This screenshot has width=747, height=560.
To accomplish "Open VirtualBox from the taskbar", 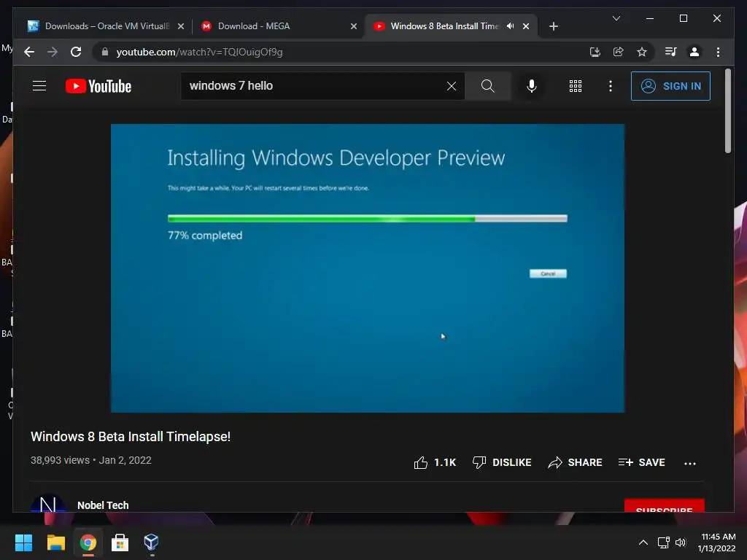I will [152, 542].
